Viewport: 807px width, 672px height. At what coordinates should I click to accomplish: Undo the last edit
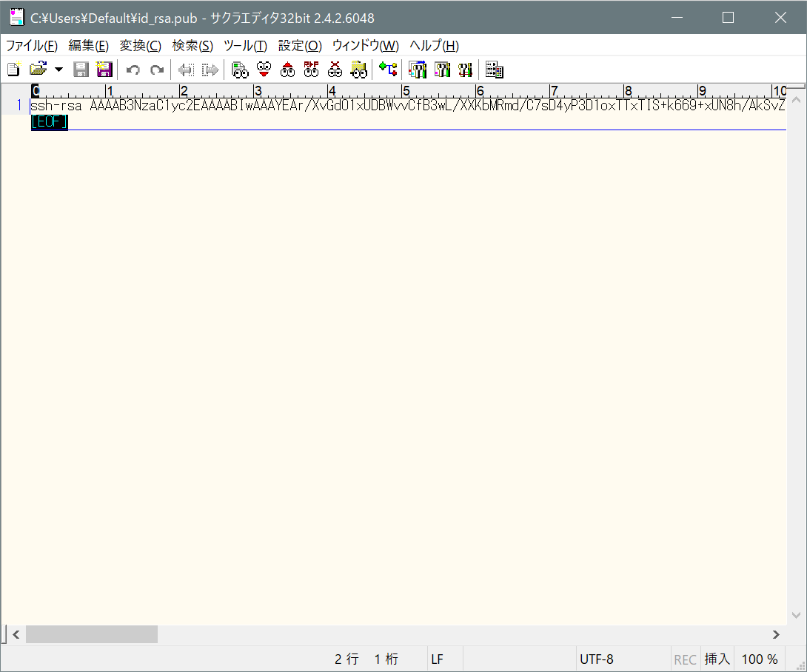click(x=133, y=70)
